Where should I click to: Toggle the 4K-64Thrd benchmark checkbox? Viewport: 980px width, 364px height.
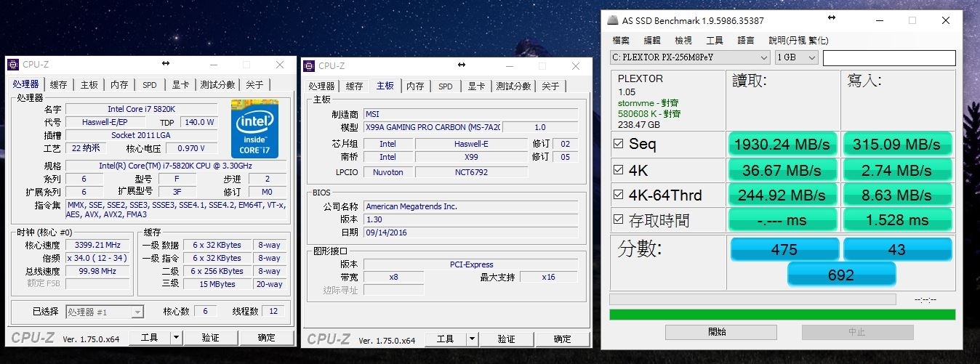tap(619, 195)
